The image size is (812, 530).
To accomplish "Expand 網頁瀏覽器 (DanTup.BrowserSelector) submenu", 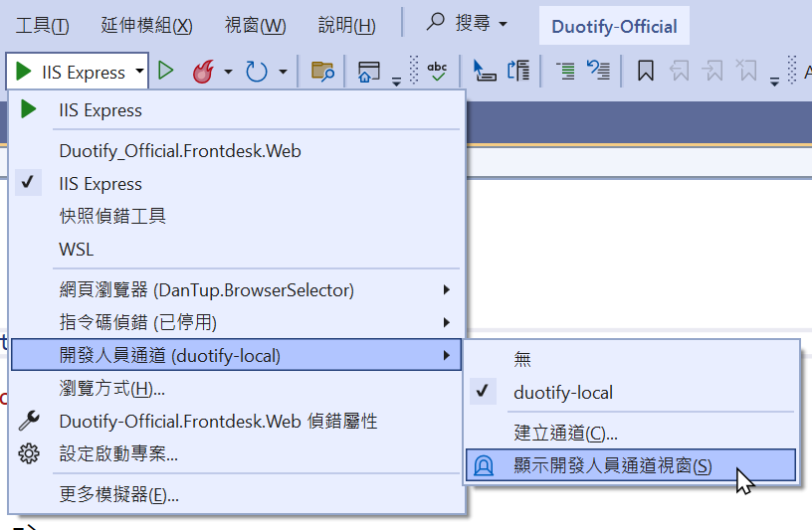I will pos(236,289).
